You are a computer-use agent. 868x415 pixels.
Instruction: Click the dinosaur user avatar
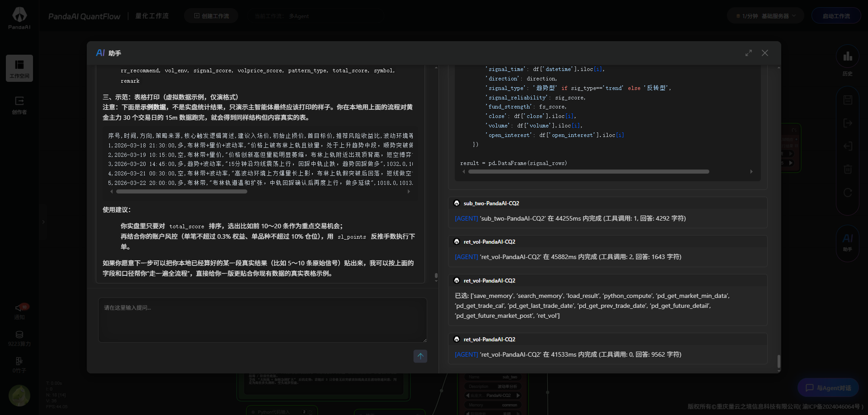coord(19,396)
